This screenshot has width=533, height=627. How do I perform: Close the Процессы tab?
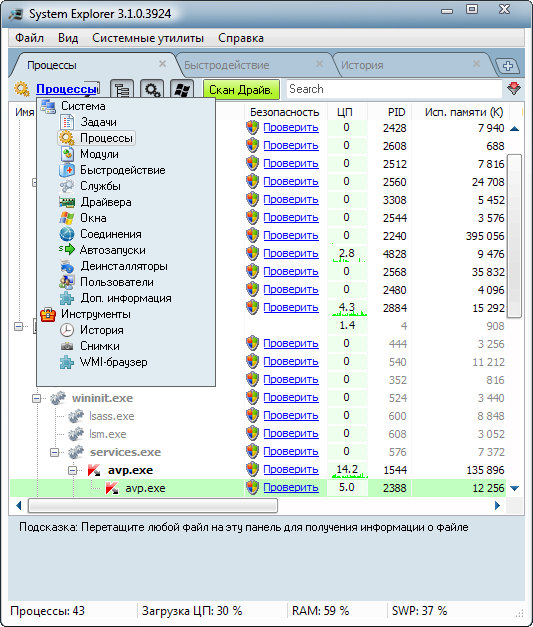click(162, 64)
